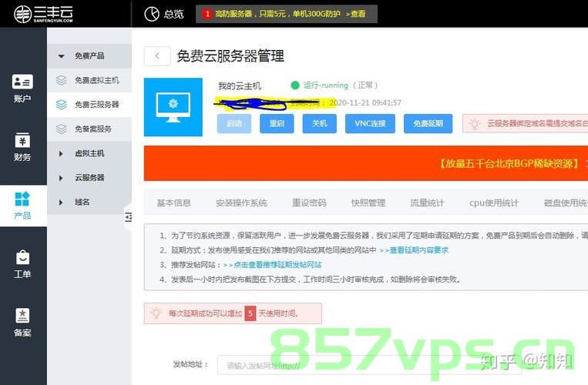Open the 查看延期内容要求 link

414,250
